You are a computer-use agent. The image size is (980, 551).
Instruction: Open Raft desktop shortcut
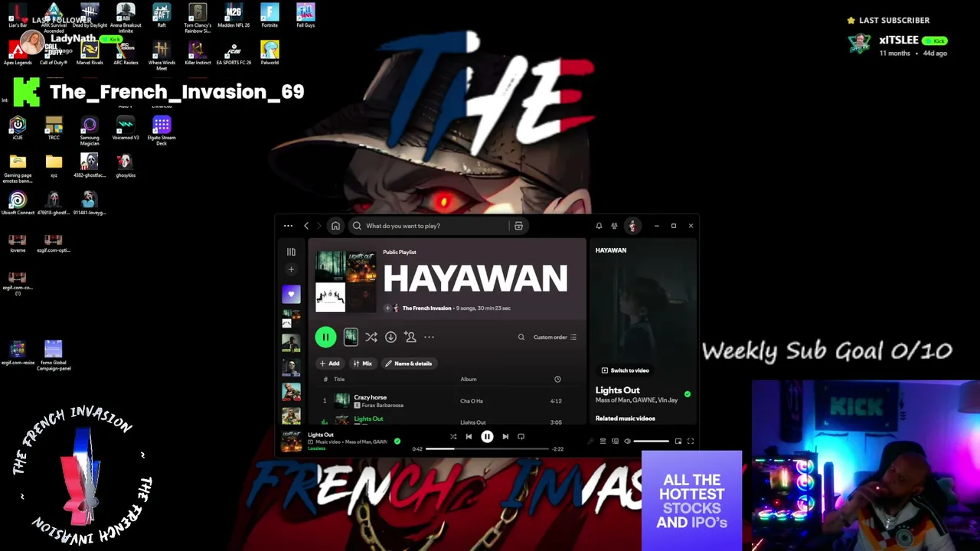tap(162, 15)
